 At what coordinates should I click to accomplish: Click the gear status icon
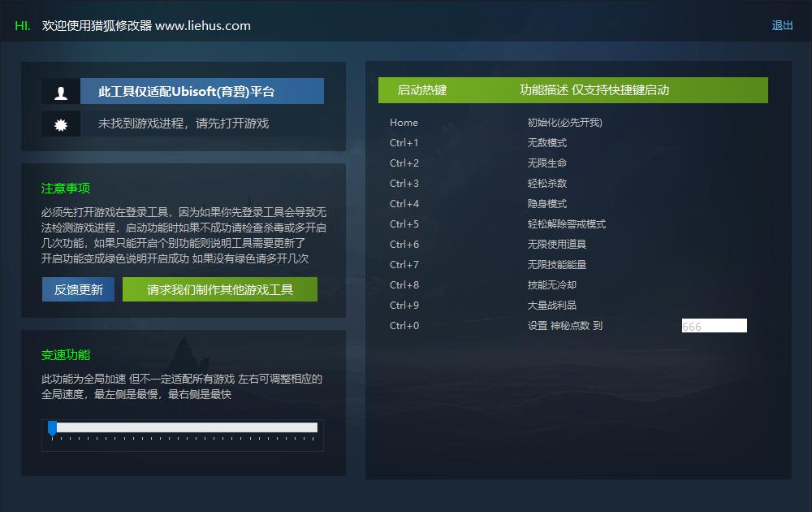(61, 124)
